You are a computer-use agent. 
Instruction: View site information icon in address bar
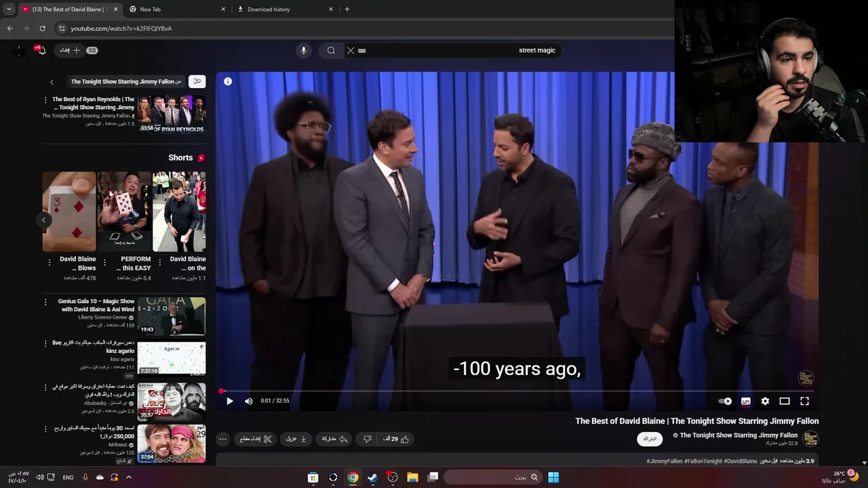(x=62, y=28)
